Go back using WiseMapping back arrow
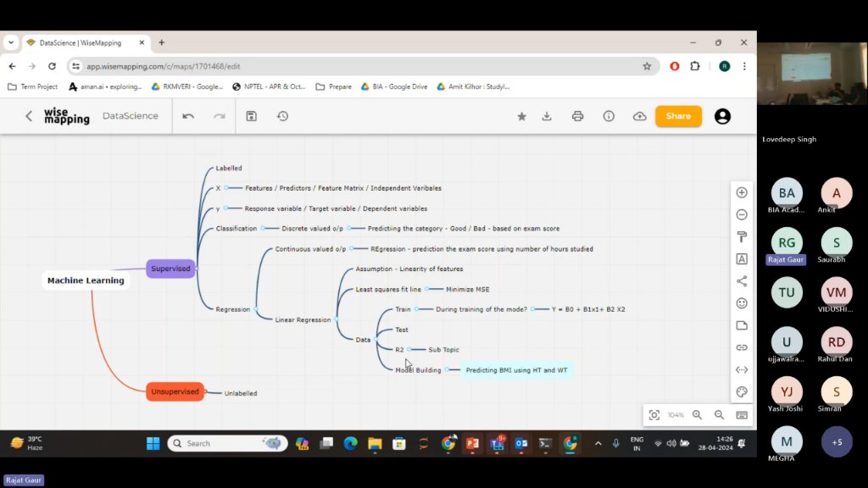The height and width of the screenshot is (488, 868). pos(29,116)
